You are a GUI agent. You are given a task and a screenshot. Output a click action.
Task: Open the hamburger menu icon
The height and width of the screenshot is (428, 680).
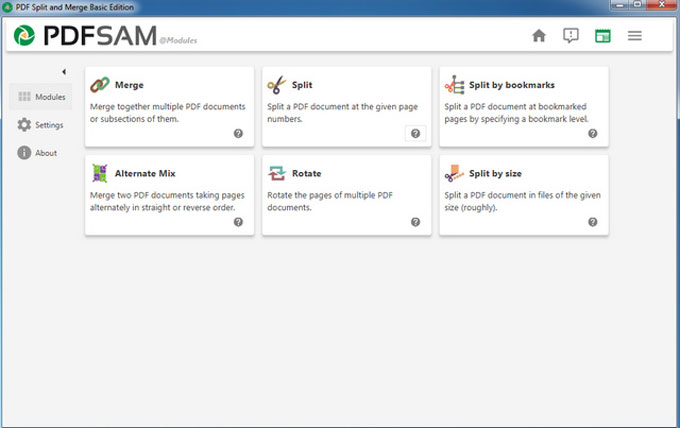(634, 36)
